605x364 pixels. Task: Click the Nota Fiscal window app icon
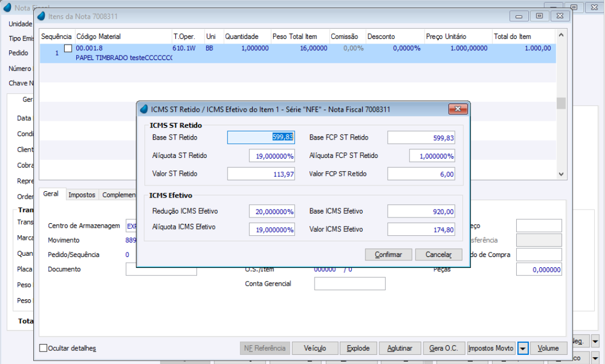pyautogui.click(x=7, y=7)
